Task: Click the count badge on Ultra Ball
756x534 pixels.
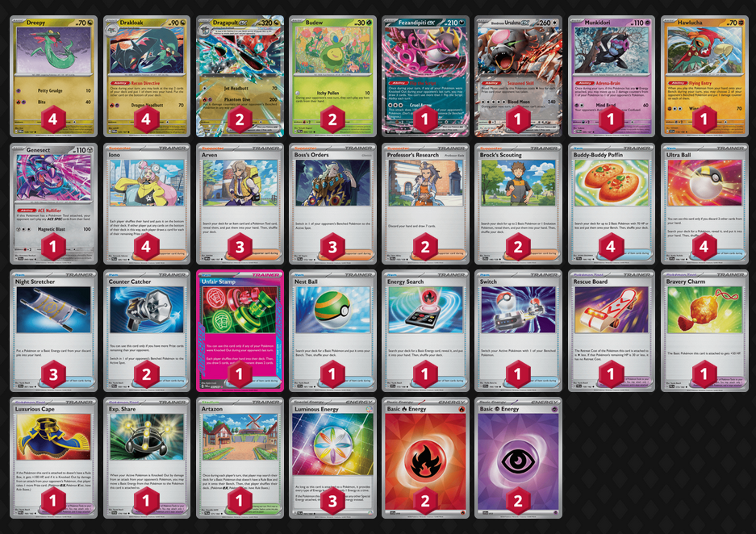Action: pyautogui.click(x=704, y=247)
